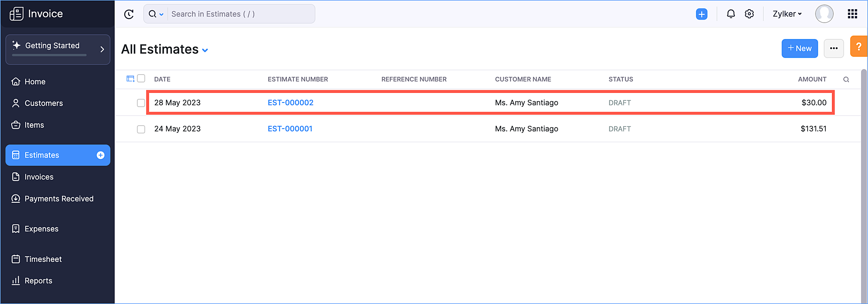This screenshot has height=304, width=868.
Task: Go to Invoices in sidebar
Action: (39, 177)
